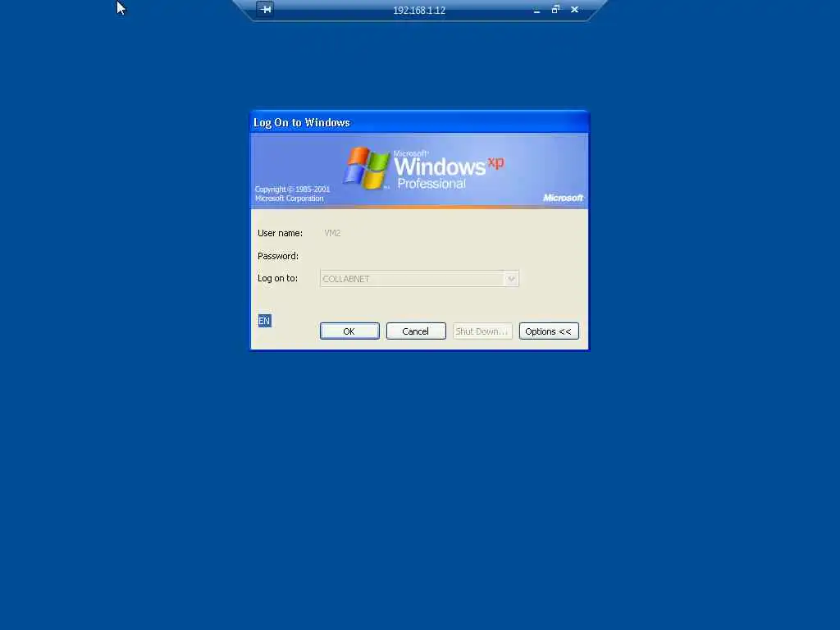Click the 192.168.1.12 connection bar title
Screen dimensions: 840x630
[x=419, y=10]
